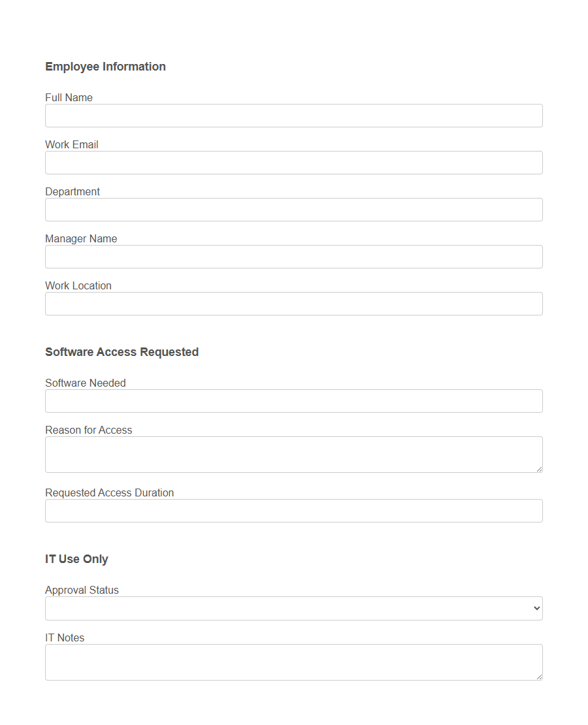The width and height of the screenshot is (588, 725).
Task: Click the Work Email label text
Action: [x=71, y=144]
